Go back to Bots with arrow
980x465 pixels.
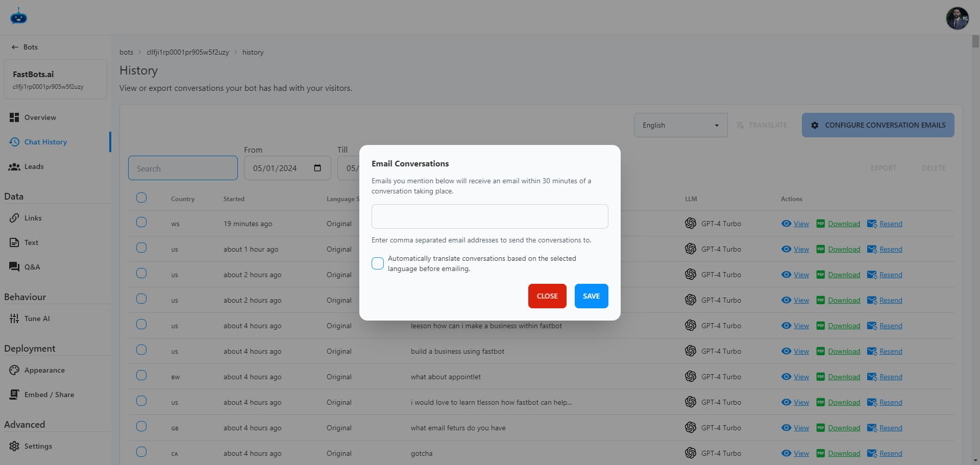(24, 47)
